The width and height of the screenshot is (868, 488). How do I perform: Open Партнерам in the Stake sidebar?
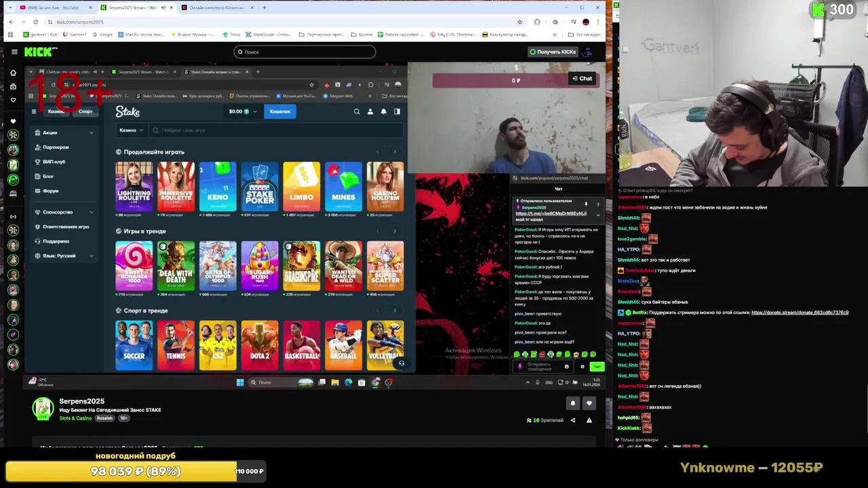pos(56,147)
